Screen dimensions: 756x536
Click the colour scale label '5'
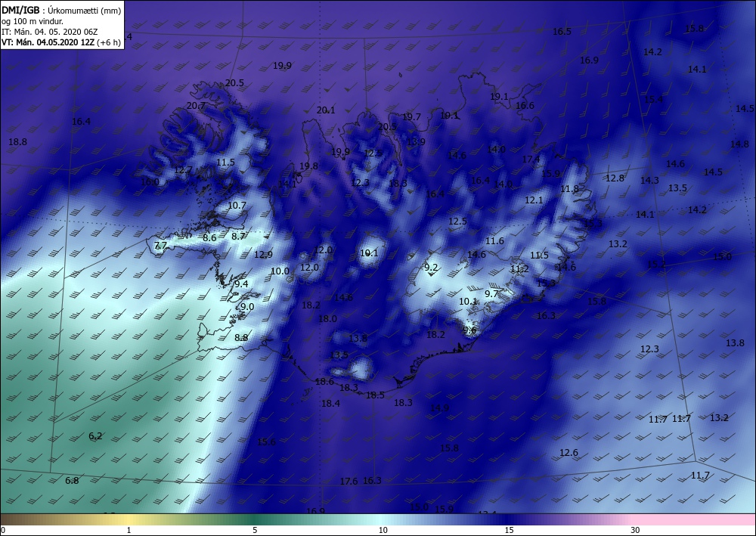255,531
